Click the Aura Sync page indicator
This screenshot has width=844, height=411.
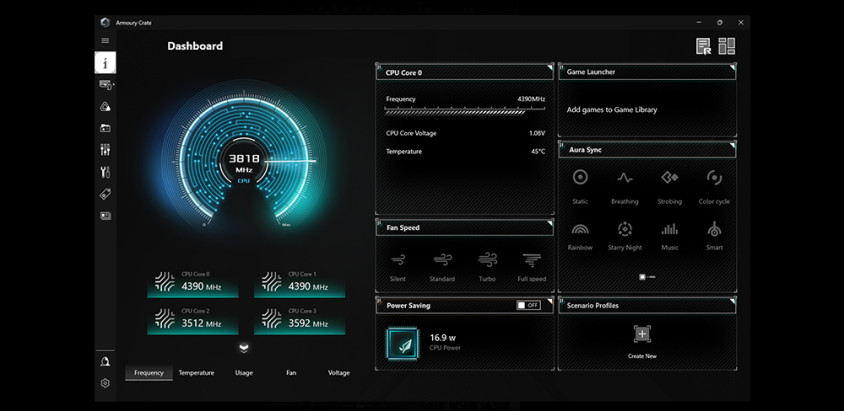647,277
